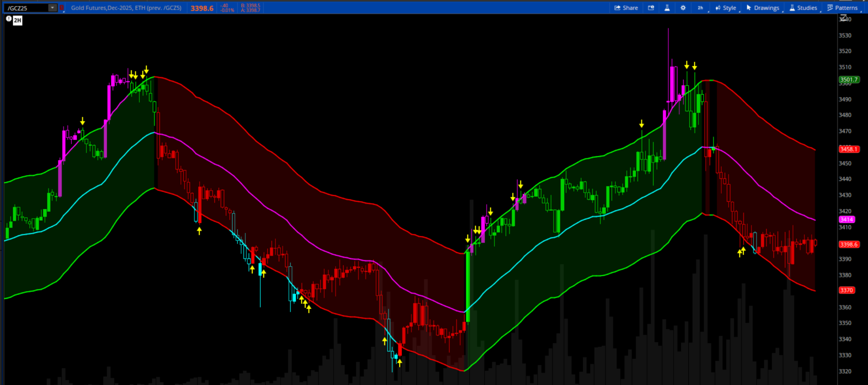
Task: Click the chart info exclamation icon
Action: [9, 19]
